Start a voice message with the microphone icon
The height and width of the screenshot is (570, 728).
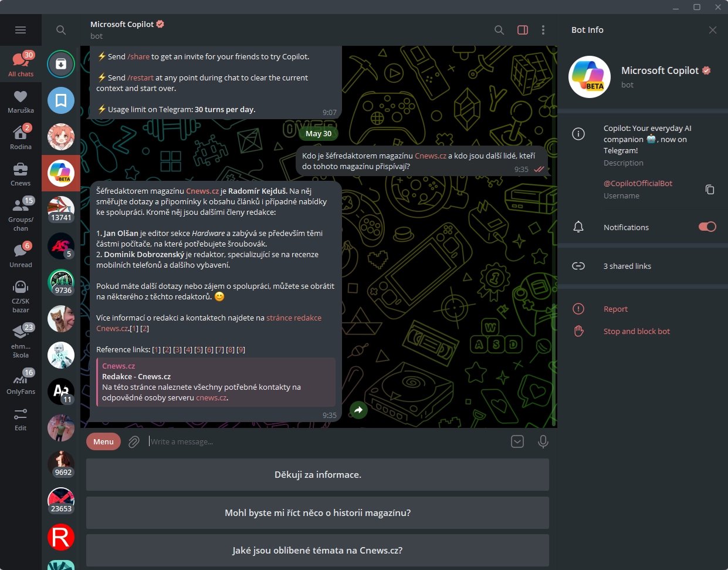click(x=543, y=441)
